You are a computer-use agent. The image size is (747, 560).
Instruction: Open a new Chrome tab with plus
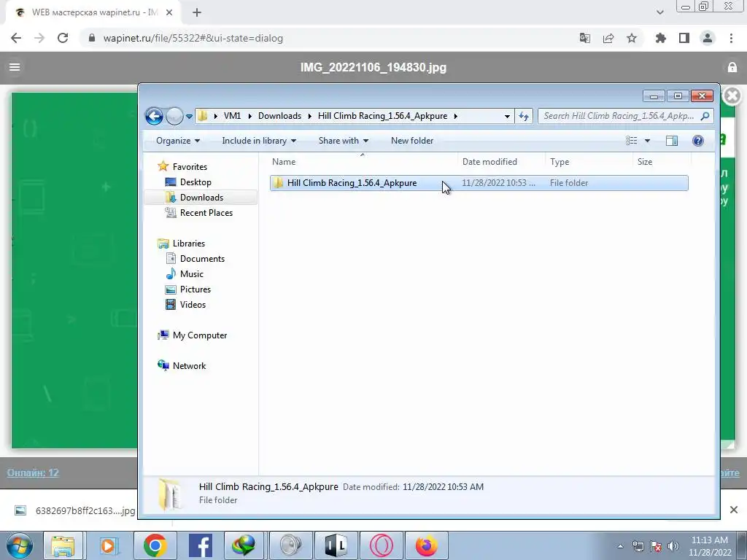(x=197, y=12)
